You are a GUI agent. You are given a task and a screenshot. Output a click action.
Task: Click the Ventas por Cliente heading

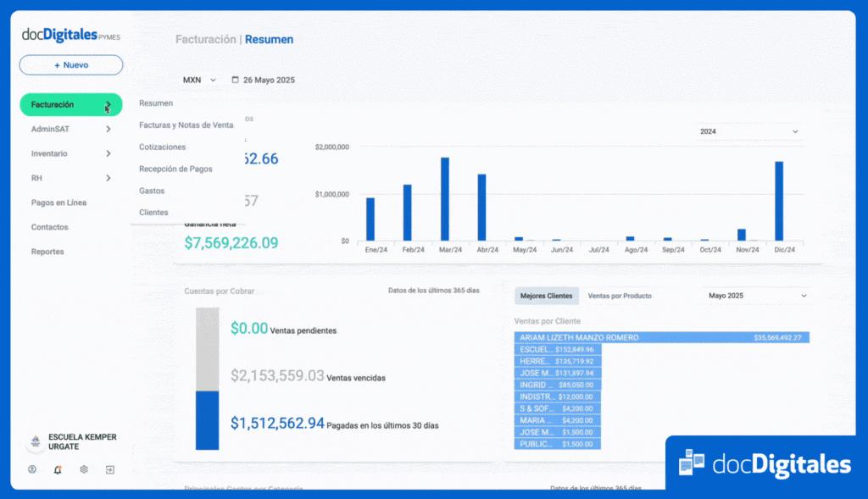point(548,321)
